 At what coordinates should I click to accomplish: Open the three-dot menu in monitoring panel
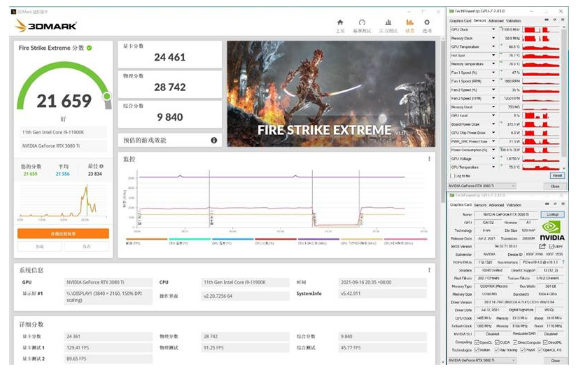tap(429, 159)
